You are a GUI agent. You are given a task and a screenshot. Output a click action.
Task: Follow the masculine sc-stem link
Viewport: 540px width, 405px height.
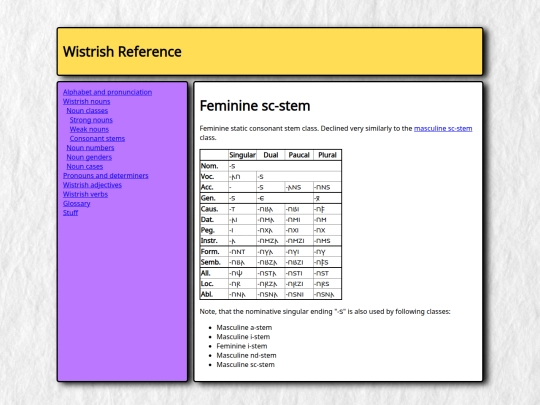click(443, 128)
